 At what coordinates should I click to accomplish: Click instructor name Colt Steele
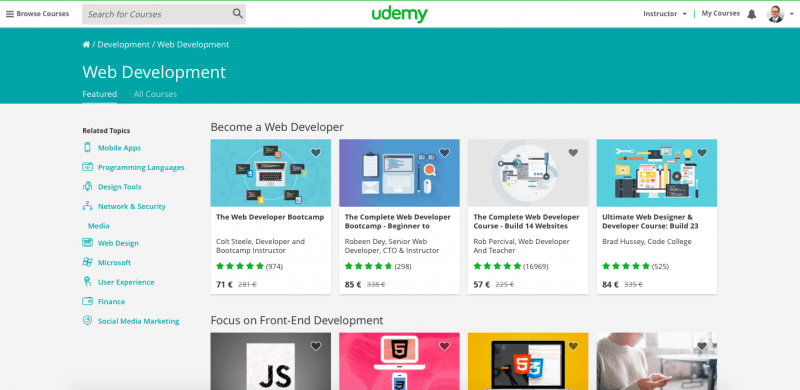coord(260,246)
